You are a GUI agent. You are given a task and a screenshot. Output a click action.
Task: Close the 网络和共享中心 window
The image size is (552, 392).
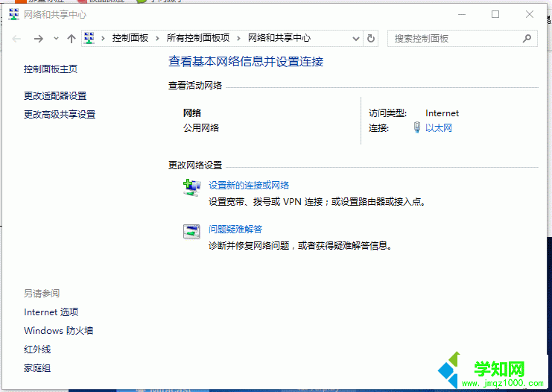tap(530, 14)
